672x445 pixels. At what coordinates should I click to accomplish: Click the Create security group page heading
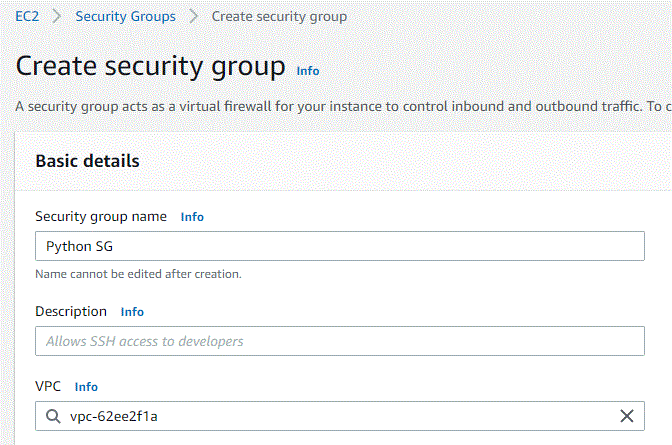tap(150, 67)
